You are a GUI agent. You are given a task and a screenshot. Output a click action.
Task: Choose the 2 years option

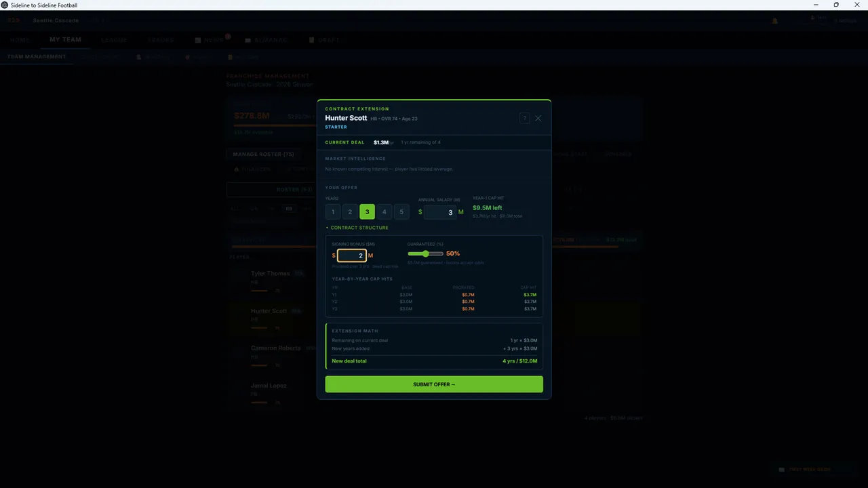(x=350, y=212)
